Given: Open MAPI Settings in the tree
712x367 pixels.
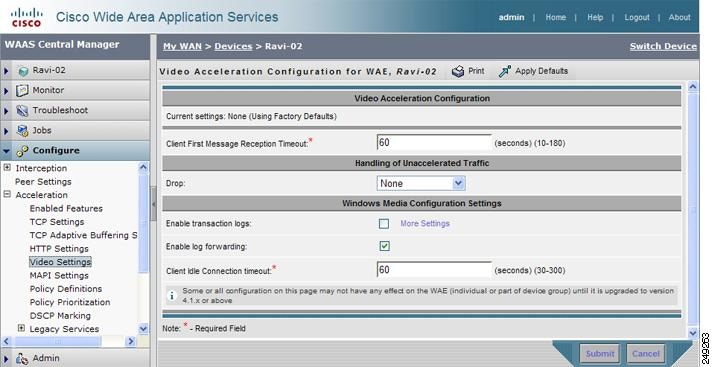Looking at the screenshot, I should 59,275.
